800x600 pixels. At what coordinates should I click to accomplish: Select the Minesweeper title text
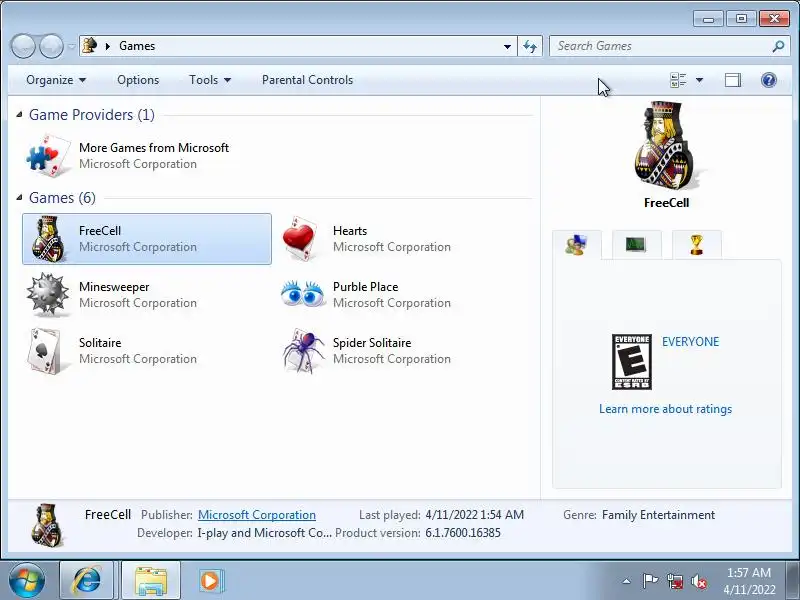point(114,287)
